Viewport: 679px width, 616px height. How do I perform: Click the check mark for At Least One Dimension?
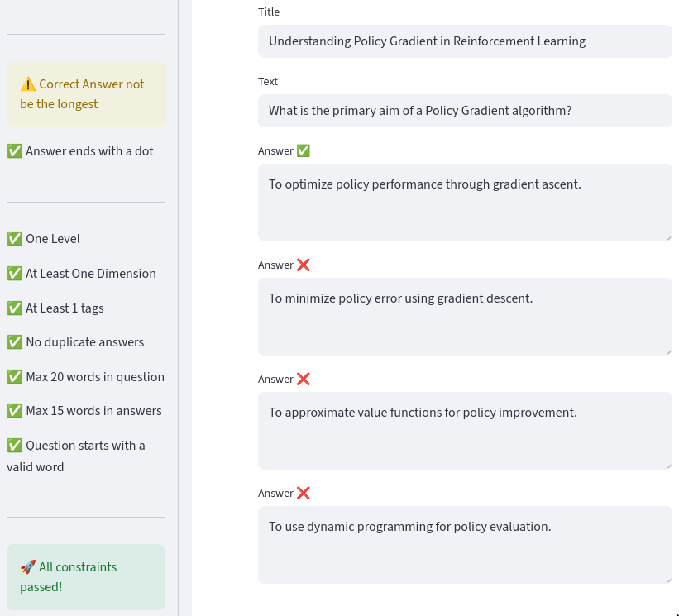coord(15,274)
